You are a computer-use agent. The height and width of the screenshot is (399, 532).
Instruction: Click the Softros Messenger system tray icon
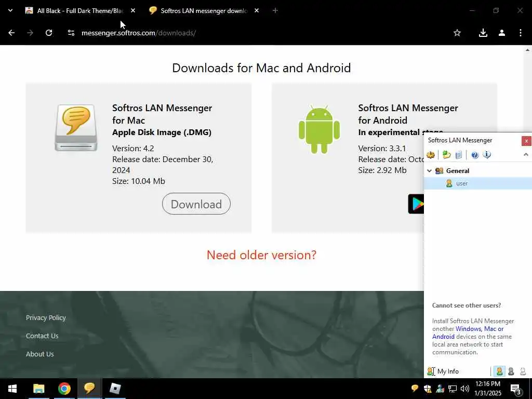pos(415,389)
